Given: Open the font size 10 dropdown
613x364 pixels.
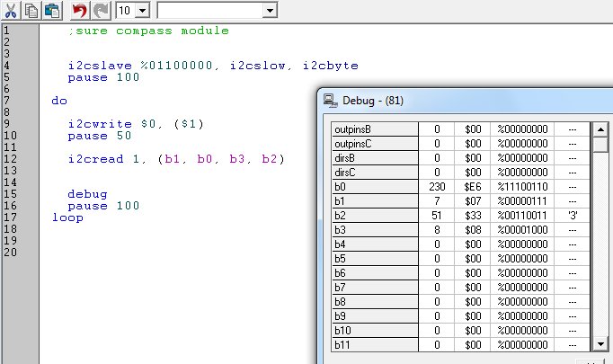Looking at the screenshot, I should (142, 10).
